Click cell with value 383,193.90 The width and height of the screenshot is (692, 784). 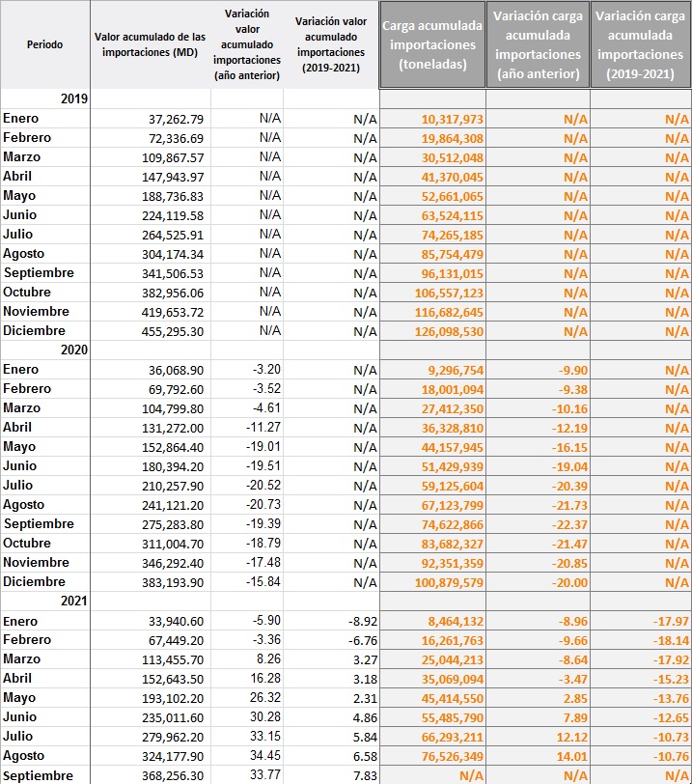151,582
